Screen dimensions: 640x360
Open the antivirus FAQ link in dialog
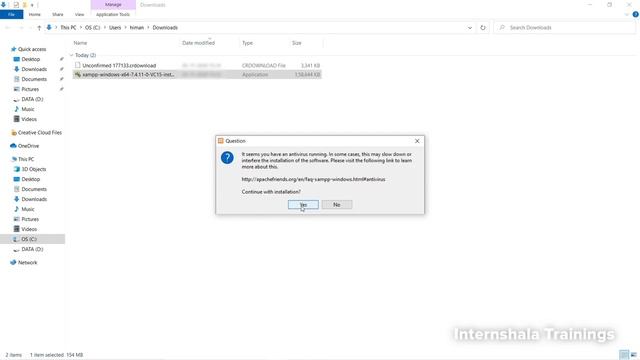tap(313, 179)
